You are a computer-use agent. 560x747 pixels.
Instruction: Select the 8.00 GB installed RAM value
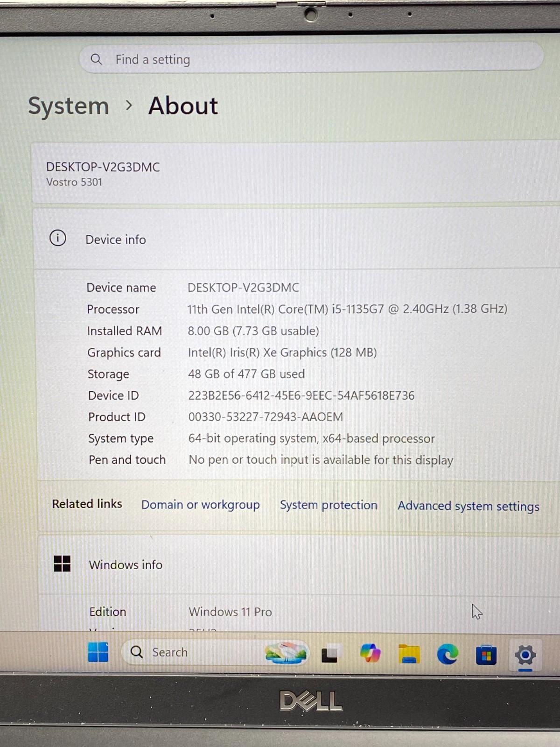coord(253,331)
